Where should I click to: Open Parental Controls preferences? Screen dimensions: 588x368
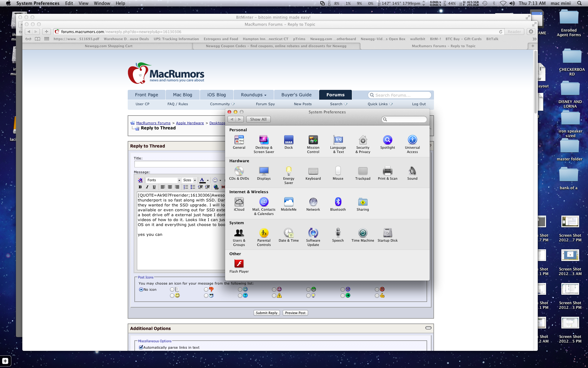(x=264, y=233)
